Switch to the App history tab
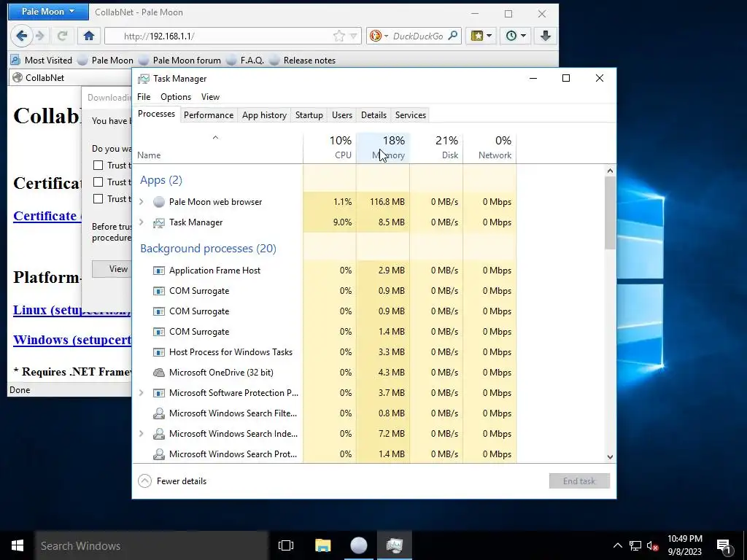 (x=264, y=115)
